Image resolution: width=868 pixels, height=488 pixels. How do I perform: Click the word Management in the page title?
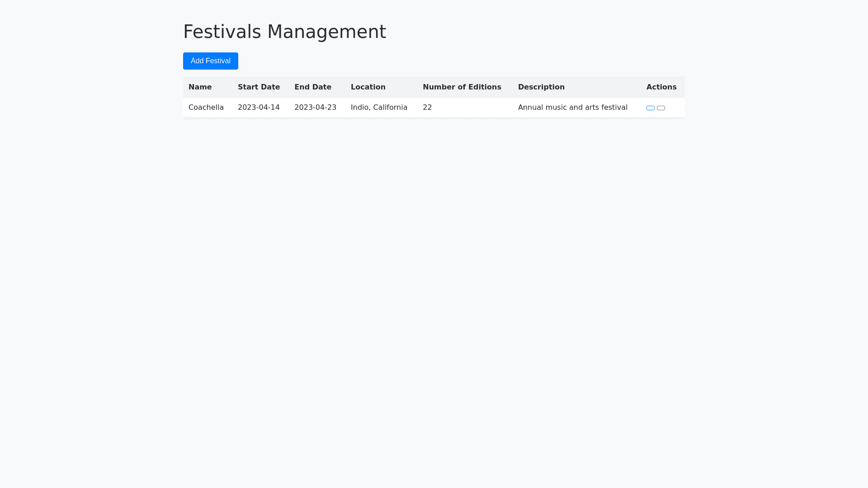point(326,32)
